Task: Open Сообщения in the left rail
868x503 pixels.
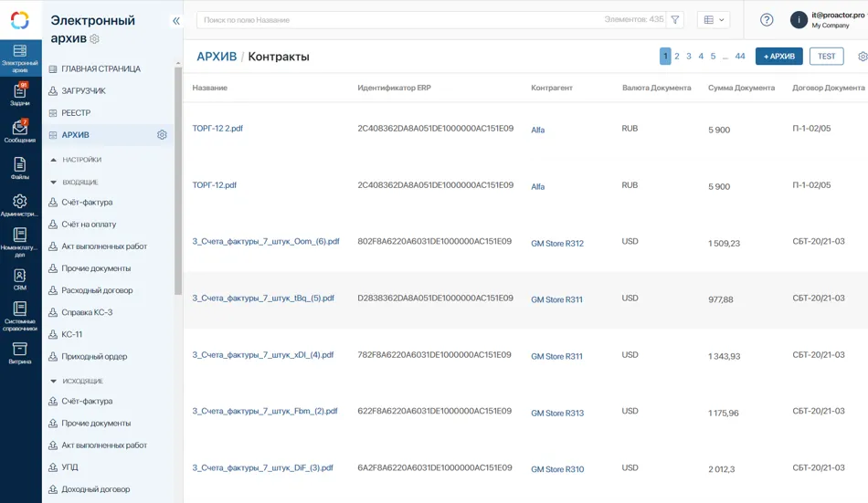Action: pos(20,131)
